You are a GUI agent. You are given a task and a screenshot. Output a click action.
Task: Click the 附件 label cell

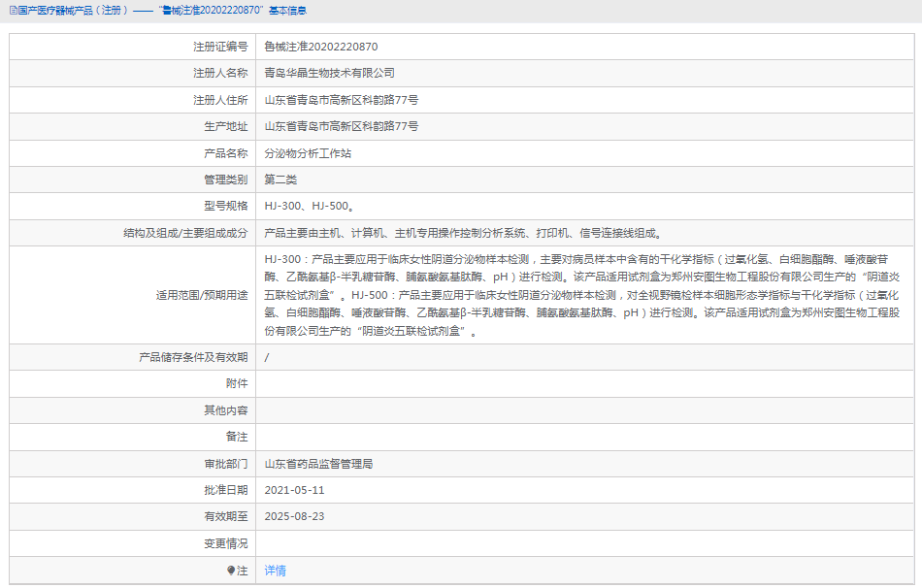click(133, 383)
